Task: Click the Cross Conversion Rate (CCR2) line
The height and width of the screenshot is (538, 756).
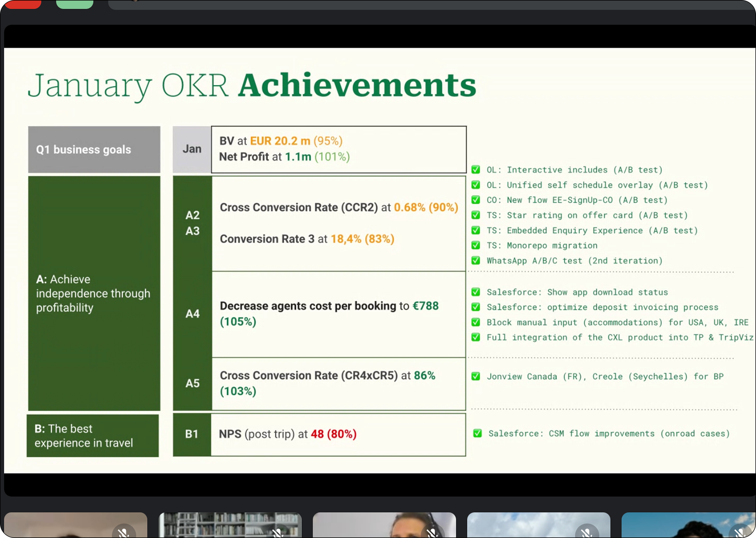Action: point(339,207)
